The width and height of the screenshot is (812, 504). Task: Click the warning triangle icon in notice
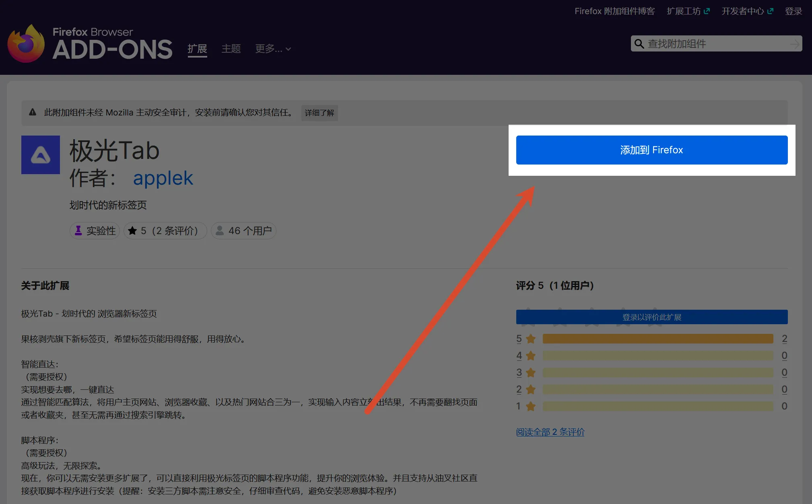click(x=33, y=113)
